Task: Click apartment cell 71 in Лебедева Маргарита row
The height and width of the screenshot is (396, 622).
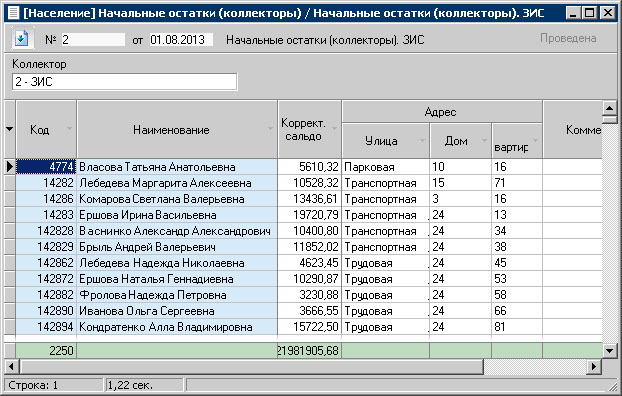Action: click(517, 183)
